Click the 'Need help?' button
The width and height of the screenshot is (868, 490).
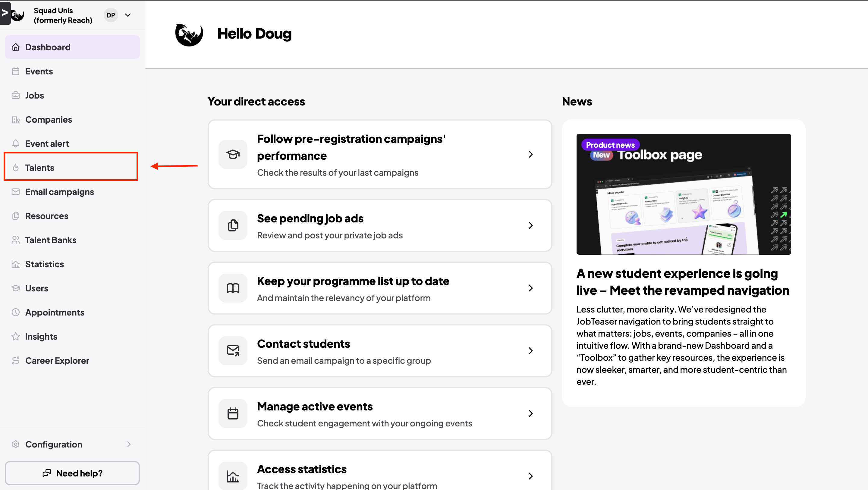72,473
